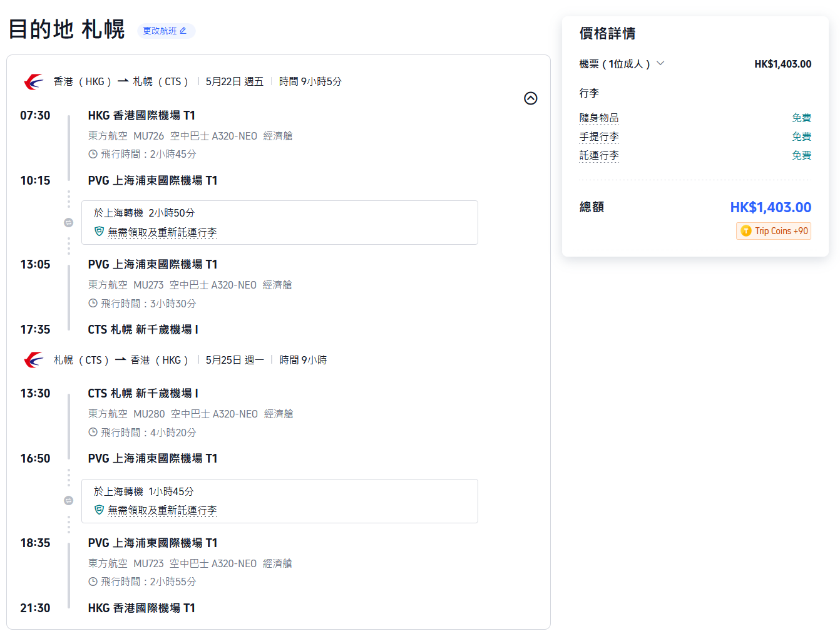Click the shield icon in the 2小時50分 transfer box
Image resolution: width=840 pixels, height=636 pixels.
pos(99,232)
